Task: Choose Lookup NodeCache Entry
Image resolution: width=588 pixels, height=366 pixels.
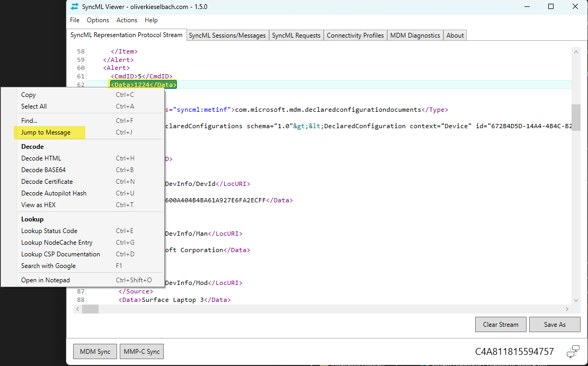Action: pos(83,242)
